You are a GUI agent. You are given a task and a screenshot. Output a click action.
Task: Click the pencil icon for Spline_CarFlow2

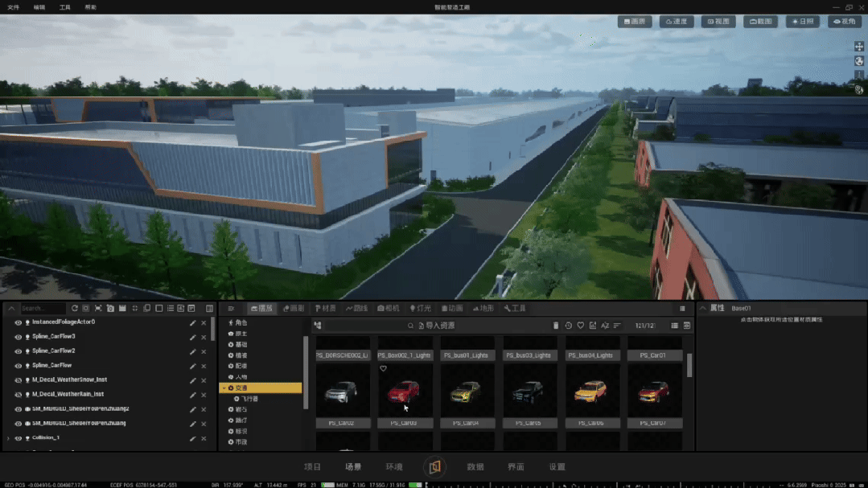[192, 351]
